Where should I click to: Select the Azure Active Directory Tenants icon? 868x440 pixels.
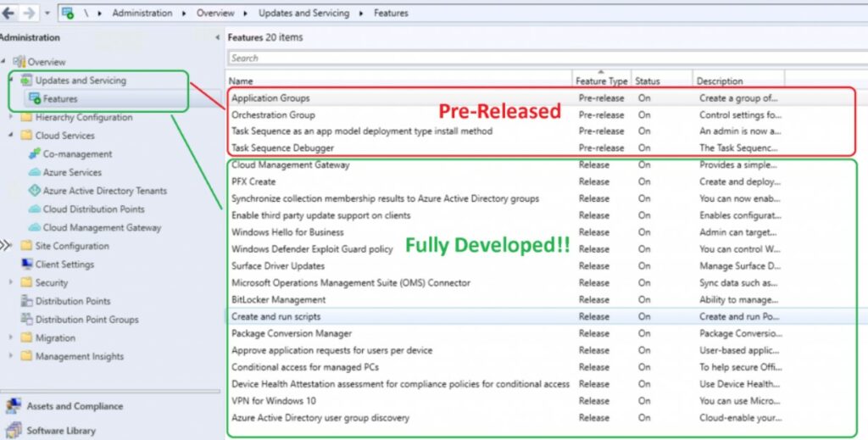34,191
